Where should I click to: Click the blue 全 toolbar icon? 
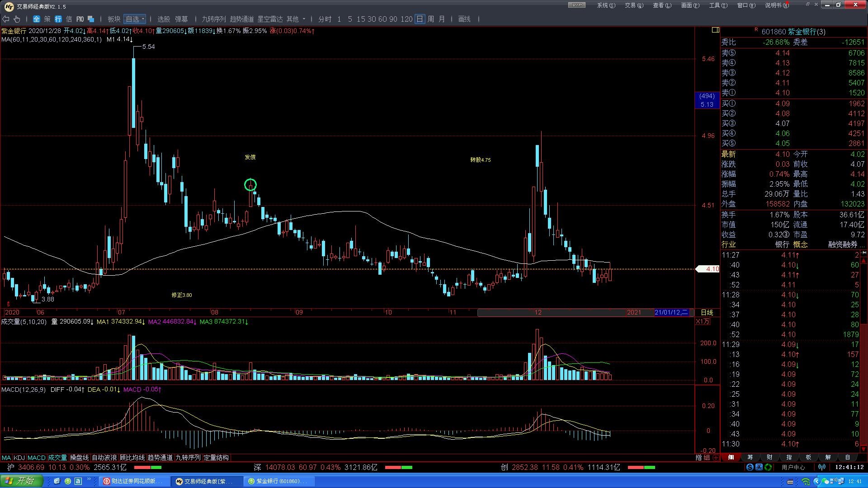pyautogui.click(x=37, y=19)
